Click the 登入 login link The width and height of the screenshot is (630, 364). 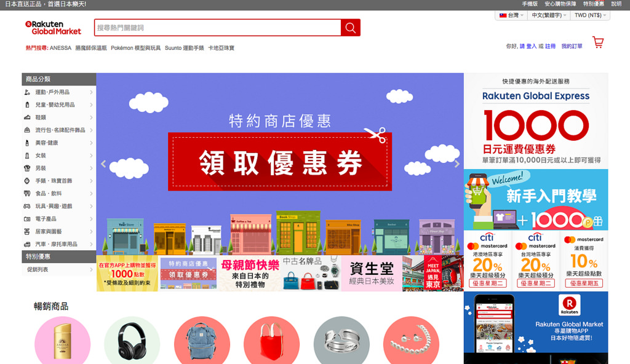[x=532, y=46]
